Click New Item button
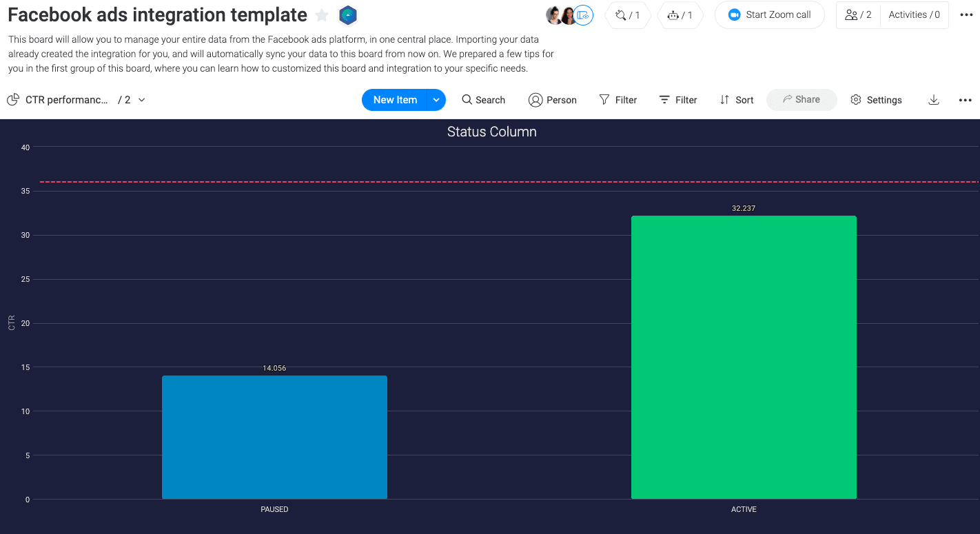Viewport: 980px width, 534px height. [x=395, y=100]
